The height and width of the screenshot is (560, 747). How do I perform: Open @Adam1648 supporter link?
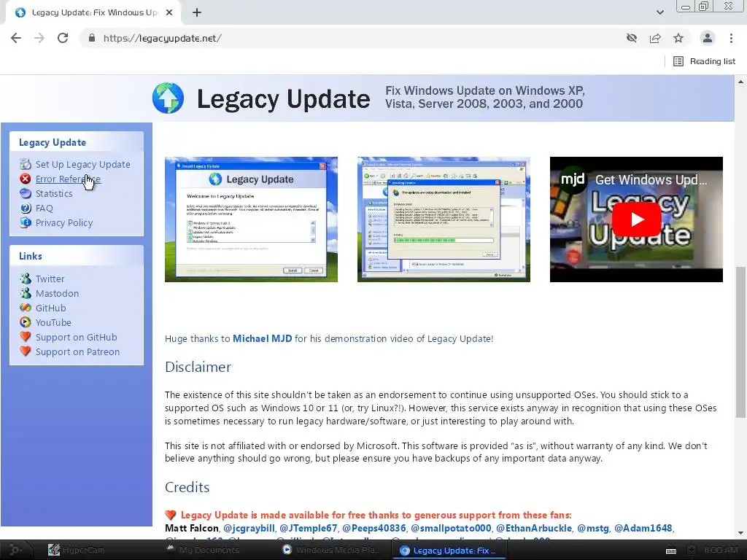pos(643,528)
